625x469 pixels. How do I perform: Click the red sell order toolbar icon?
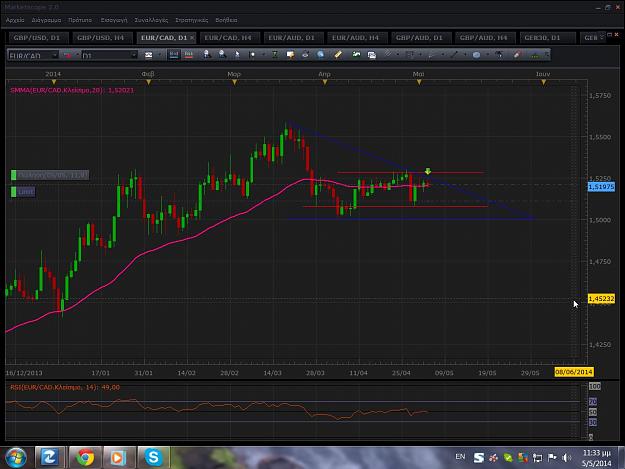(189, 55)
